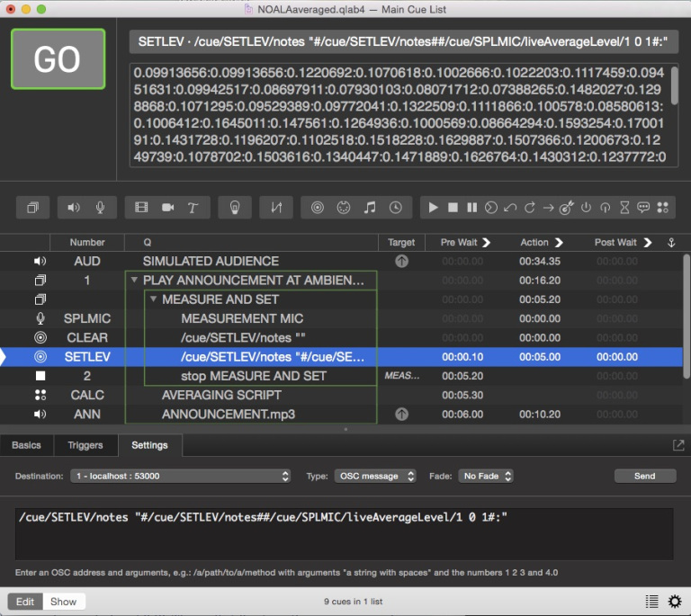
Task: Add a new Group cue from toolbar
Action: (33, 208)
